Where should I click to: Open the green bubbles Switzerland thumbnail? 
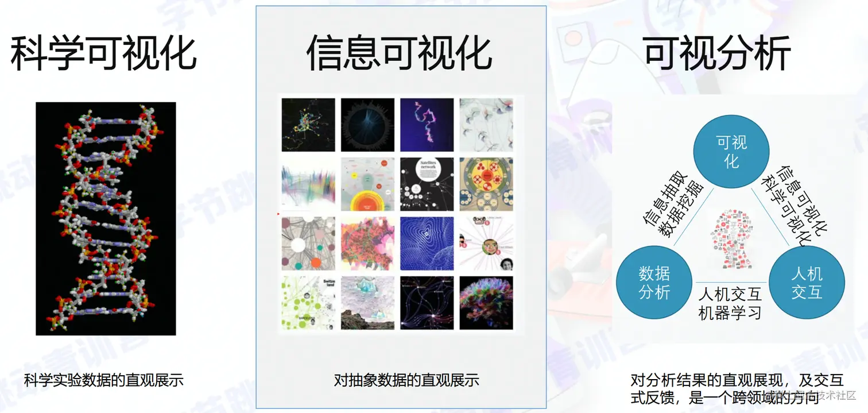(308, 303)
